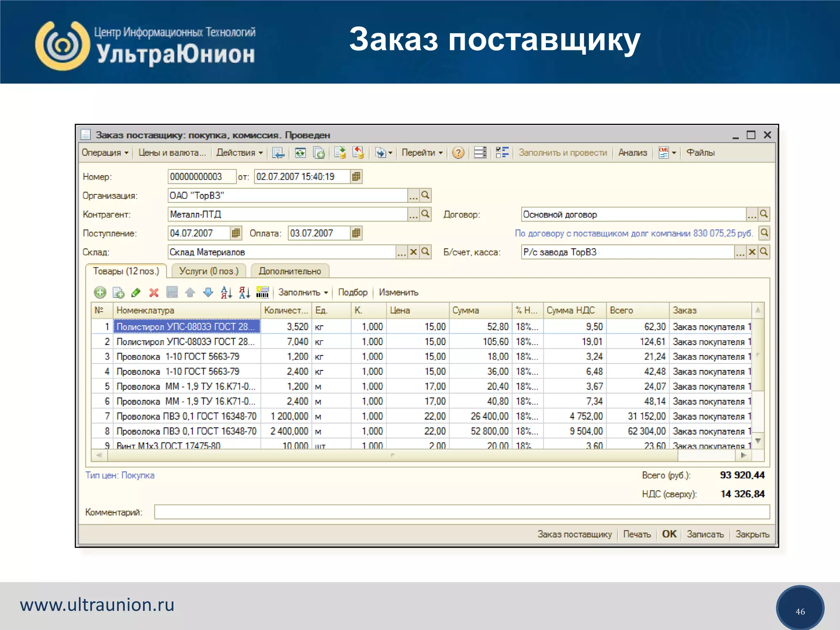This screenshot has width=840, height=630.
Task: Click the Sort descending Я-А icon
Action: pyautogui.click(x=244, y=292)
